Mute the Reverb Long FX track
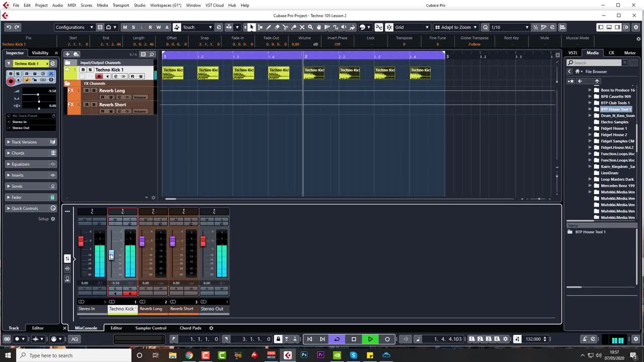This screenshot has height=362, width=644. [x=87, y=90]
